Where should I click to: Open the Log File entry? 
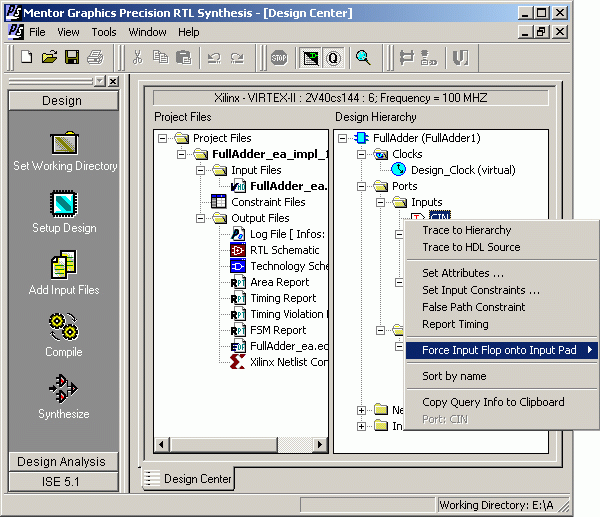[x=287, y=234]
